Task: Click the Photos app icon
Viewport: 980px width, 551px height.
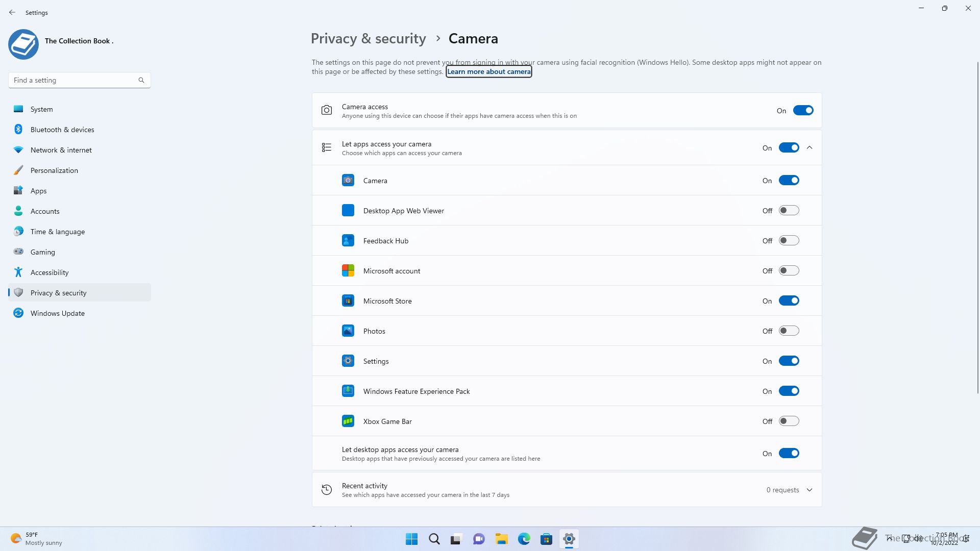Action: pyautogui.click(x=348, y=331)
